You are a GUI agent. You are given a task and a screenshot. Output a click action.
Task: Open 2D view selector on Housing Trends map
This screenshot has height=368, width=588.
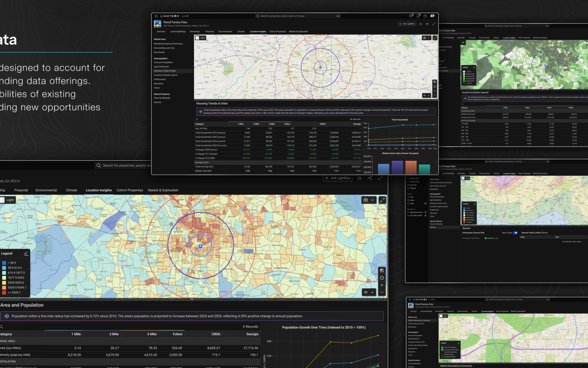[426, 95]
